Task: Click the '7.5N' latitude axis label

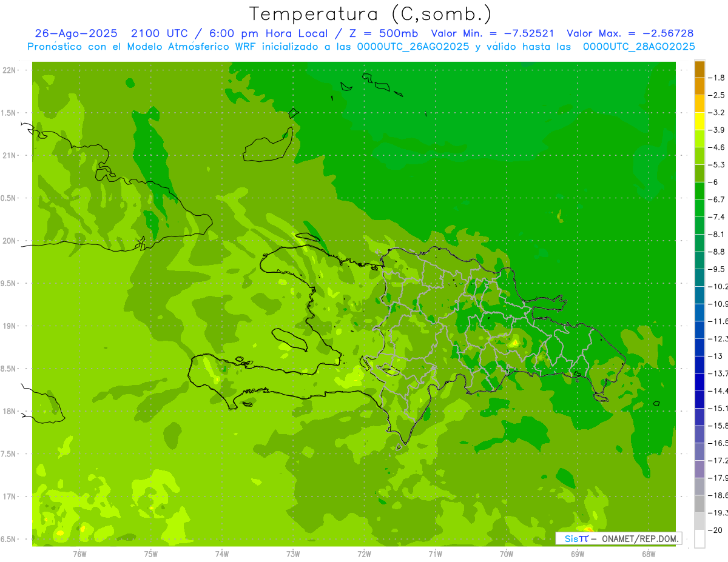Action: click(x=8, y=454)
